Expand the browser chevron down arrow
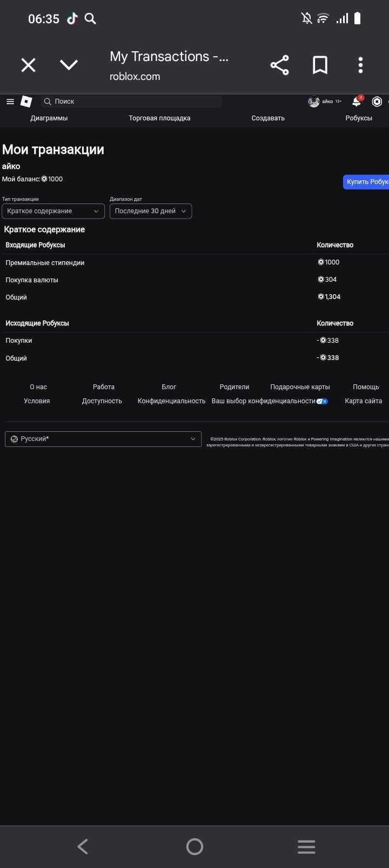Image resolution: width=389 pixels, height=868 pixels. click(69, 65)
